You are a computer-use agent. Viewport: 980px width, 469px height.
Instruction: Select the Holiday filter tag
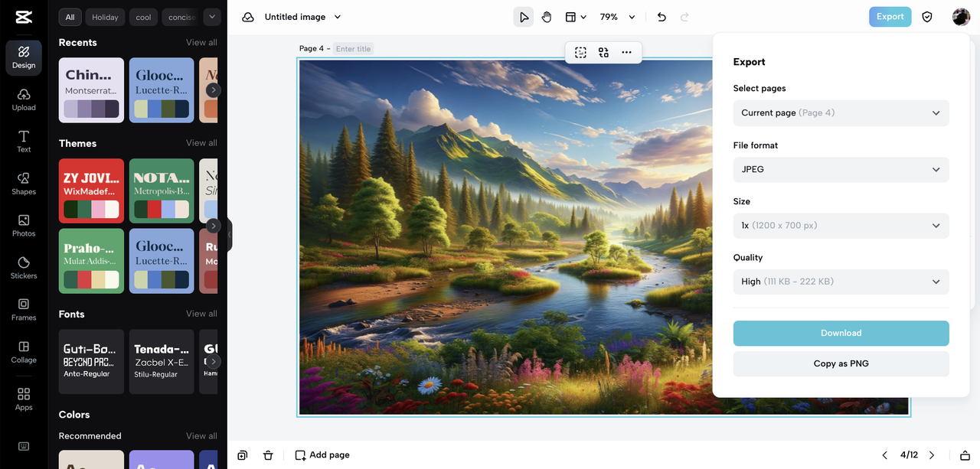pyautogui.click(x=106, y=17)
